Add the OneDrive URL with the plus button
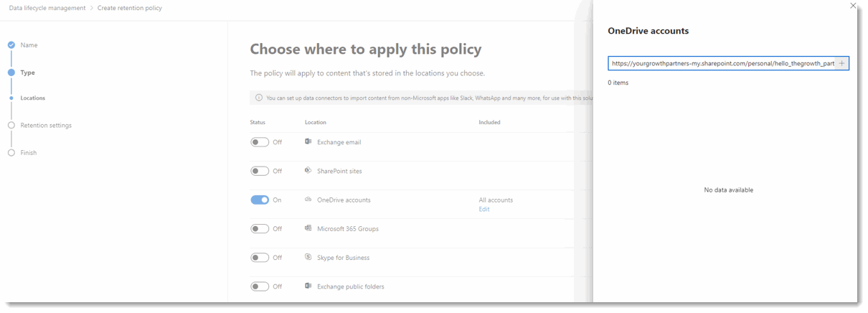The image size is (868, 313). (x=842, y=63)
